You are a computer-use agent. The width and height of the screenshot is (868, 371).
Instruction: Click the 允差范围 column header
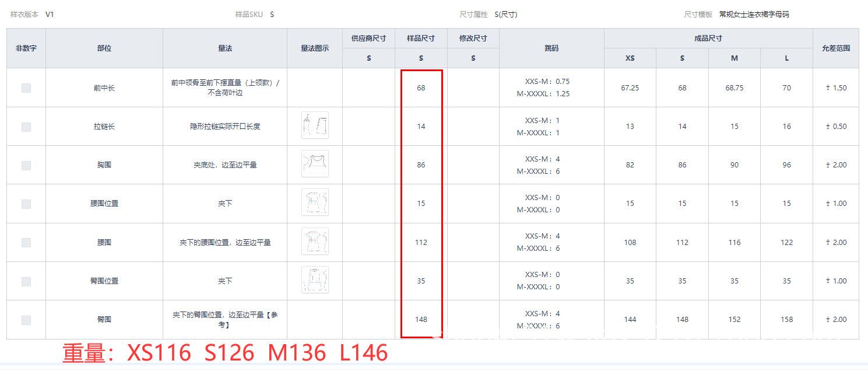click(835, 48)
